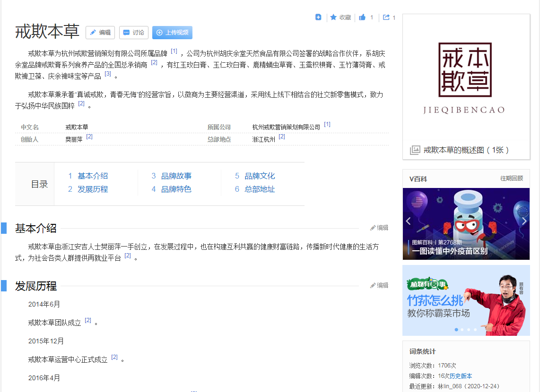Jump to 品牌故事 in the contents
The image size is (540, 392).
(x=176, y=176)
